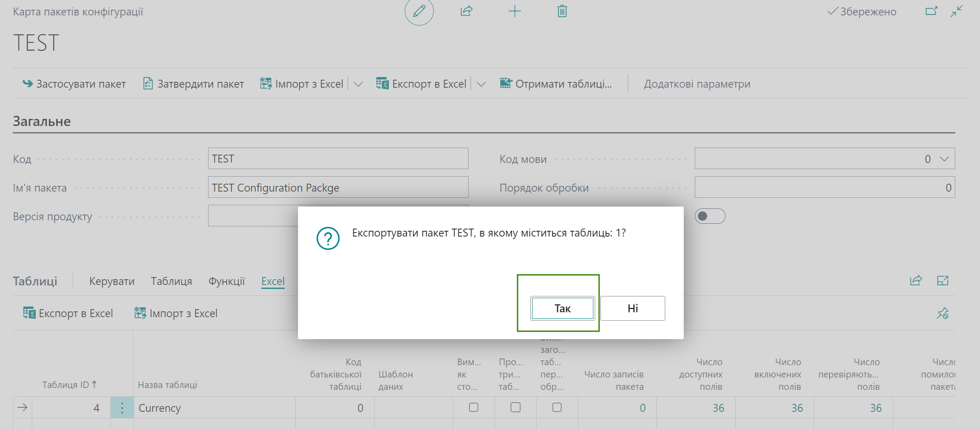
Task: Toggle first checkbox in Currency row
Action: click(473, 407)
